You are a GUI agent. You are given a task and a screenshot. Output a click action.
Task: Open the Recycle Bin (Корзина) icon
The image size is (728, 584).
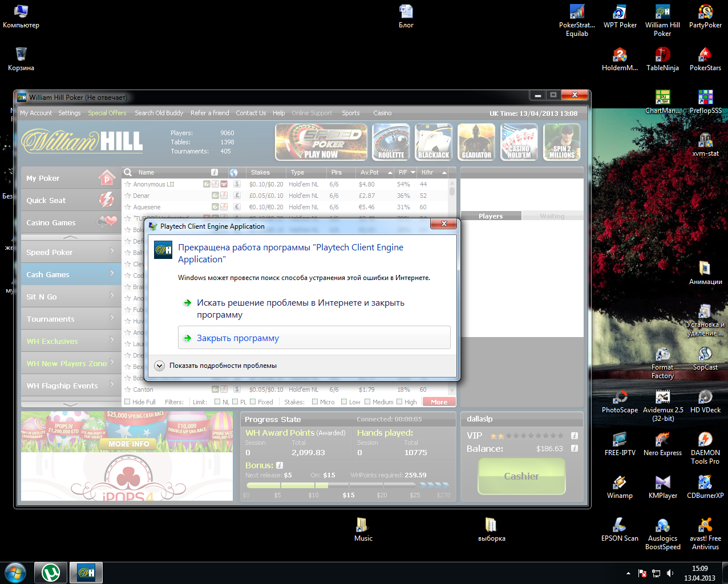[21, 59]
